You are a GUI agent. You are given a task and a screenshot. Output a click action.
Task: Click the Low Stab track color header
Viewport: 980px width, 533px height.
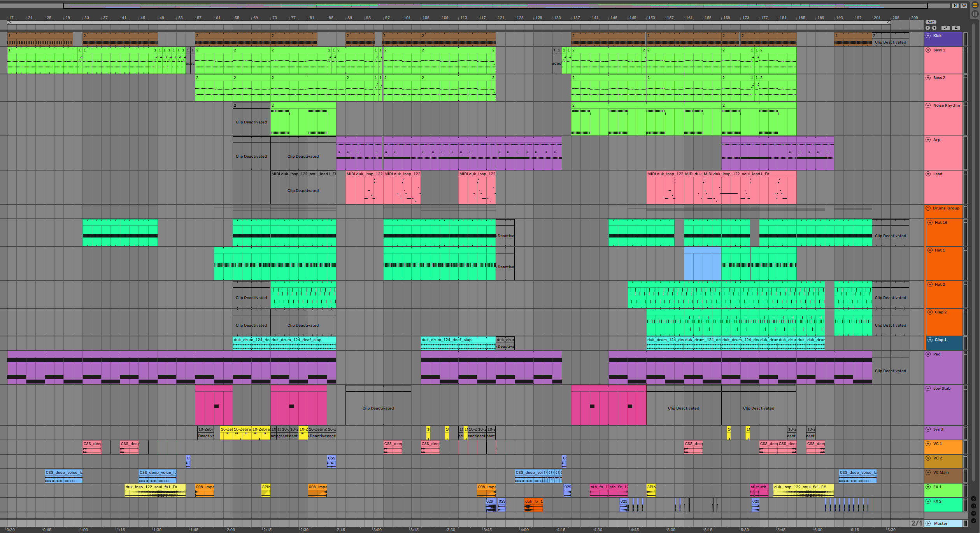click(941, 389)
